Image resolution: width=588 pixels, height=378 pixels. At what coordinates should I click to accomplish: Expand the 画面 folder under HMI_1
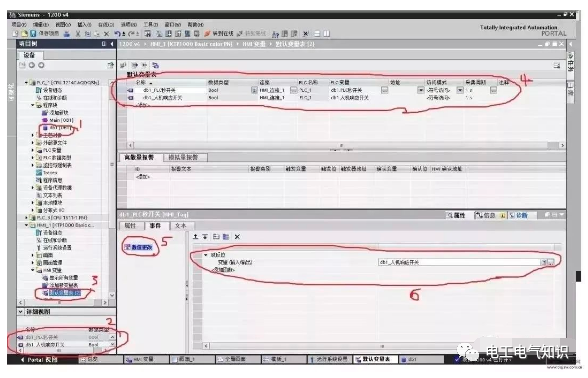coord(33,255)
